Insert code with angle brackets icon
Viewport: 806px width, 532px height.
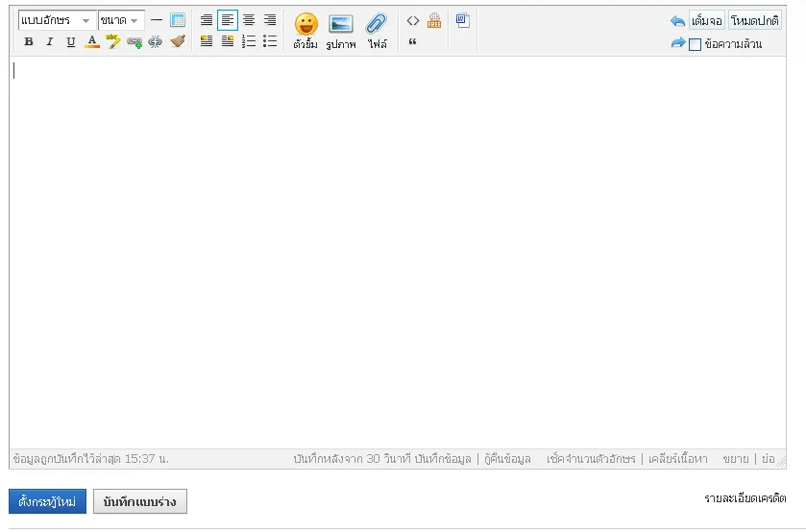[x=413, y=20]
